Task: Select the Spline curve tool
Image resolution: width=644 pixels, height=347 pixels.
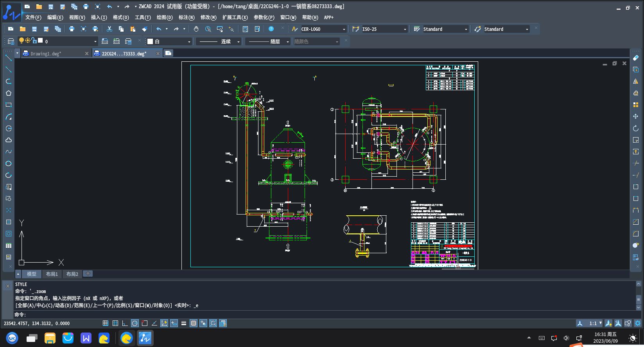Action: click(9, 152)
